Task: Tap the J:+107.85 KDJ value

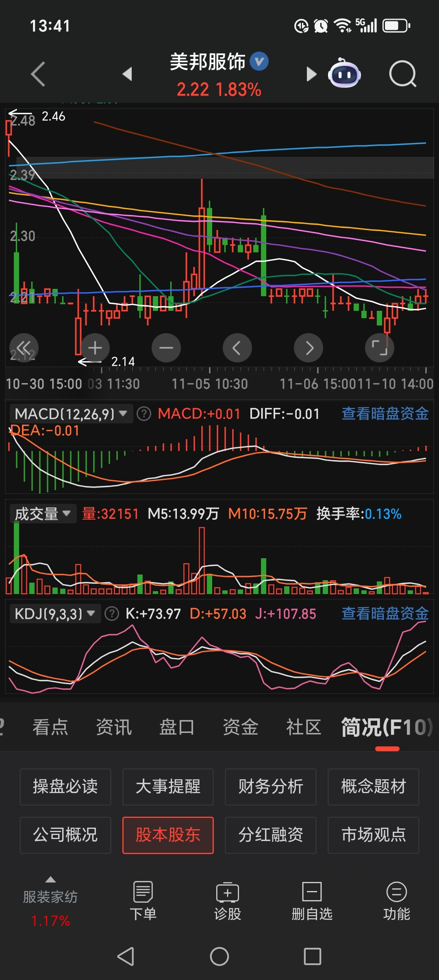Action: pos(286,614)
